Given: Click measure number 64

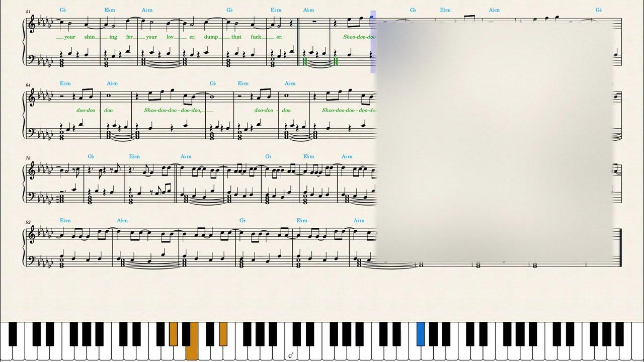Looking at the screenshot, I should pyautogui.click(x=28, y=84).
